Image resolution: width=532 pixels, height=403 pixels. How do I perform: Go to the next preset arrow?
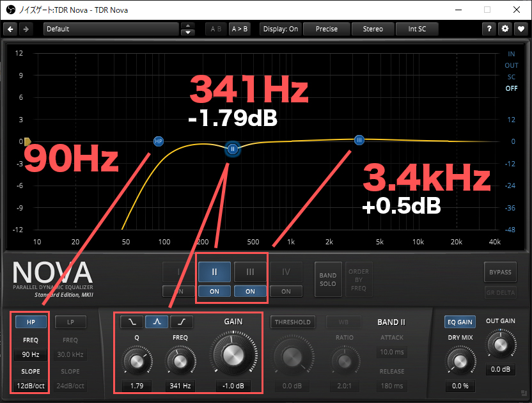tap(26, 29)
